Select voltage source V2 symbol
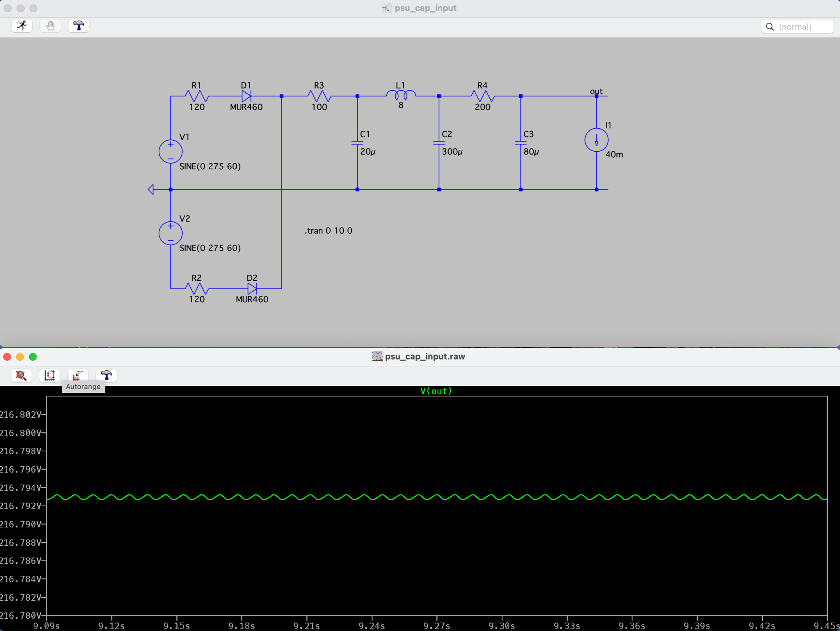Image resolution: width=840 pixels, height=631 pixels. coord(171,233)
